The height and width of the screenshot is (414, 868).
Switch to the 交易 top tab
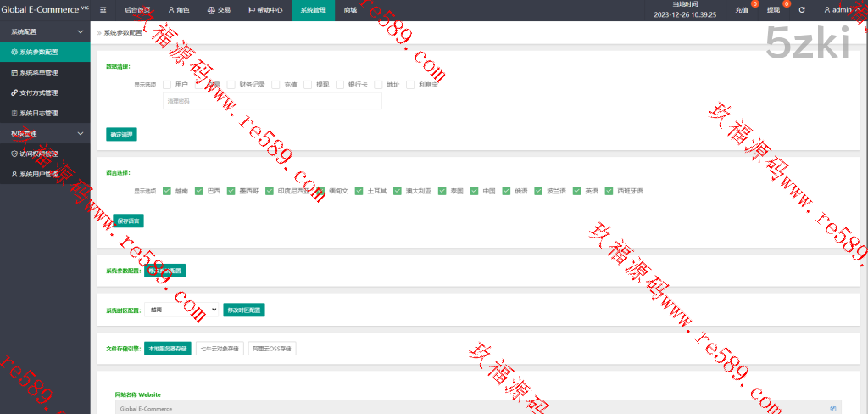coord(219,10)
